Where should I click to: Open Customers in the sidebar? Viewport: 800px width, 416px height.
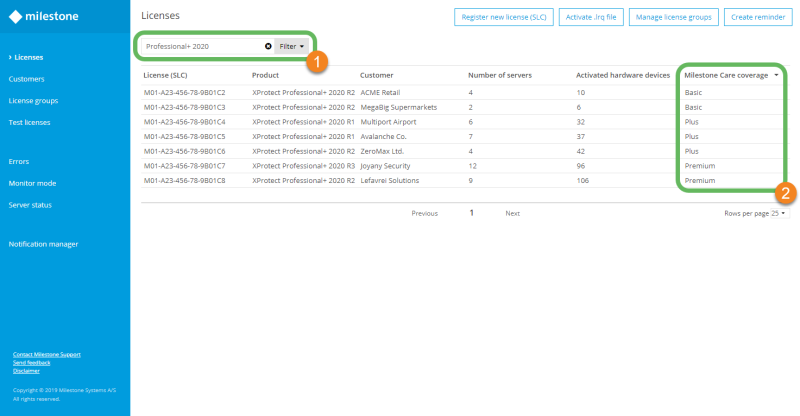26,79
